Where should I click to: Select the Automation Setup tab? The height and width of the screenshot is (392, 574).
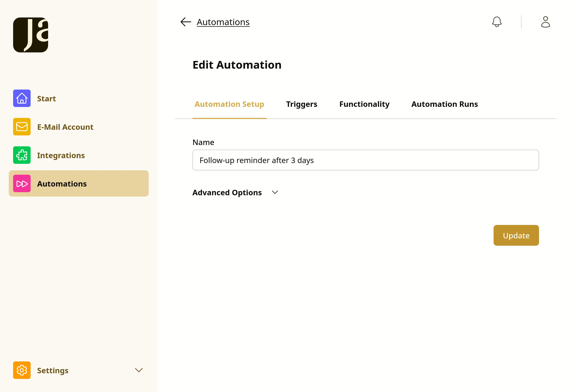(x=229, y=104)
